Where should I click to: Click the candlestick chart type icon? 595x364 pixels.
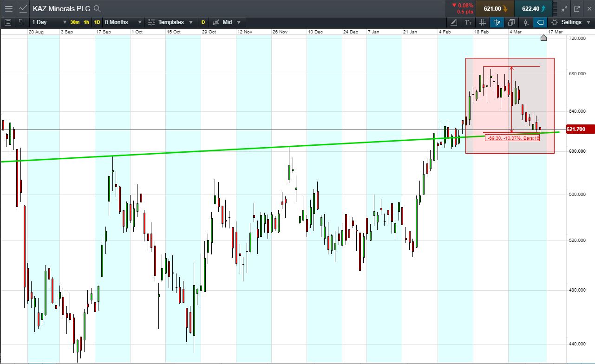click(x=216, y=22)
